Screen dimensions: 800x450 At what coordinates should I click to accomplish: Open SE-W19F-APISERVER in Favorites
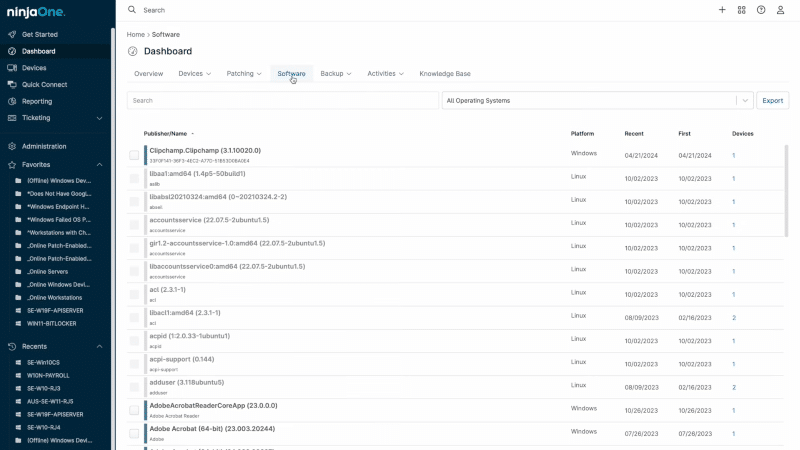tap(55, 311)
